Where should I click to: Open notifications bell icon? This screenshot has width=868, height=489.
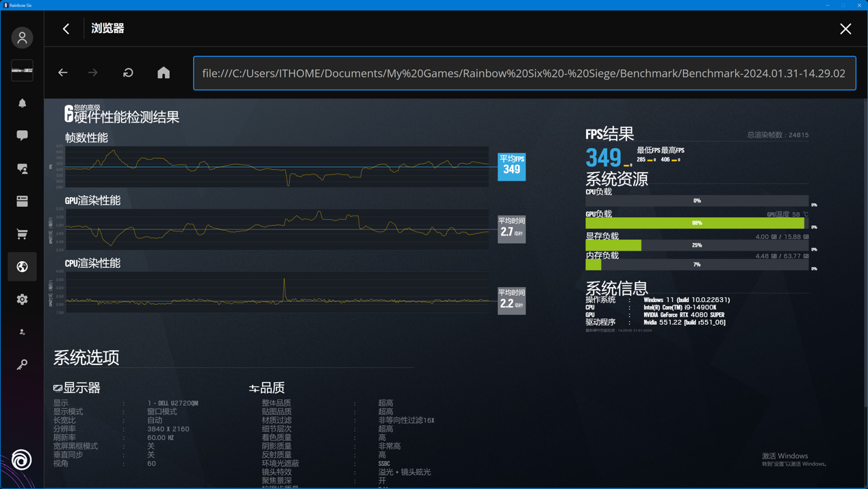point(22,103)
